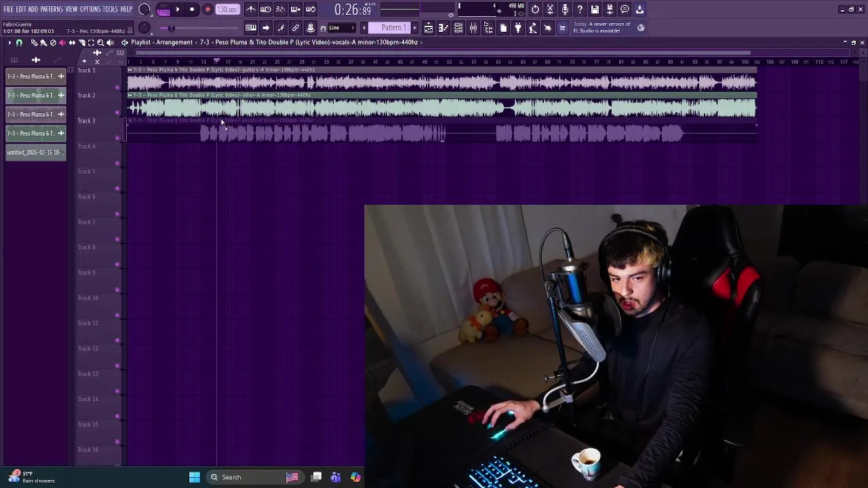Image resolution: width=868 pixels, height=488 pixels.
Task: Open the guitars clip menu on Track 1
Action: (130, 70)
